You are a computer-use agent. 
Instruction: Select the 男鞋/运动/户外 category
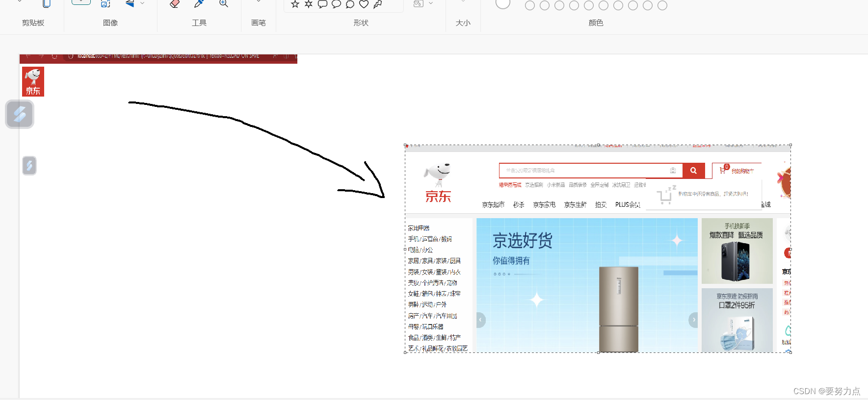pyautogui.click(x=427, y=304)
